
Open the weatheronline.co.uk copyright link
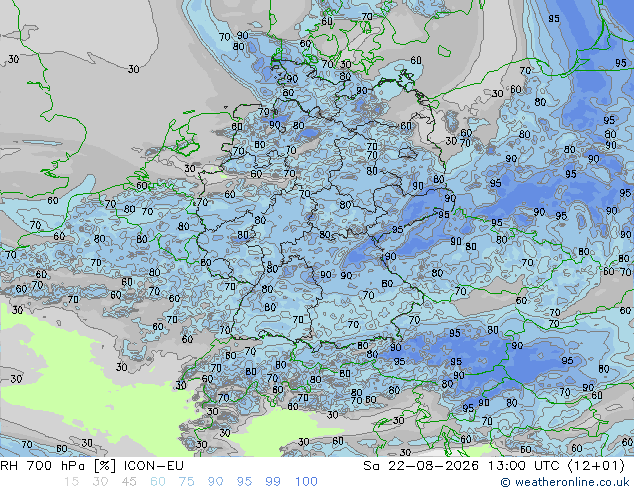(x=565, y=482)
